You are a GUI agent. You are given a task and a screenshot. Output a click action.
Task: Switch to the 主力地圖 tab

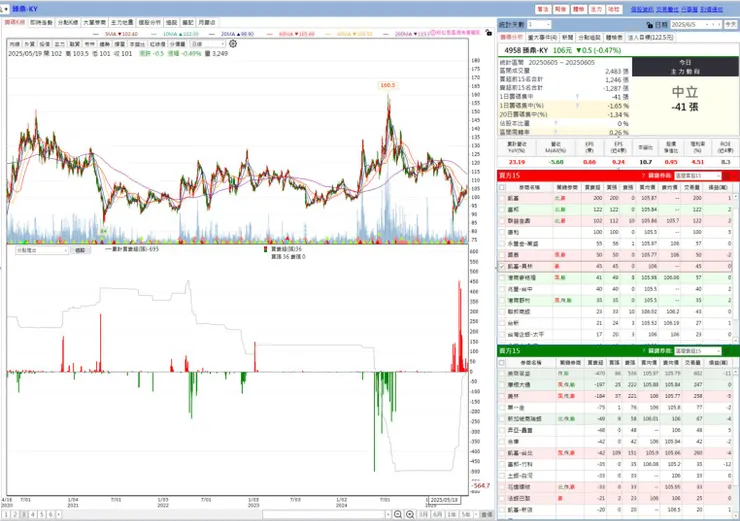(122, 22)
